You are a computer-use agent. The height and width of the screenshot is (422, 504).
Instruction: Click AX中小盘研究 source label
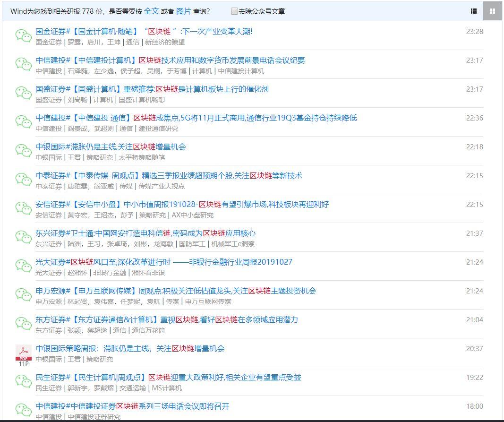click(x=193, y=215)
